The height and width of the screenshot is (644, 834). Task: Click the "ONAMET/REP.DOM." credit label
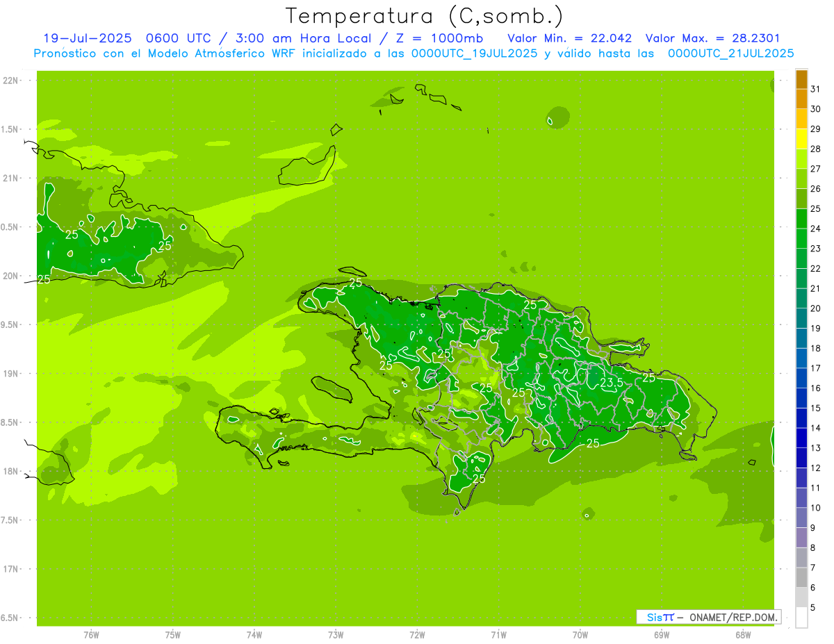point(733,617)
